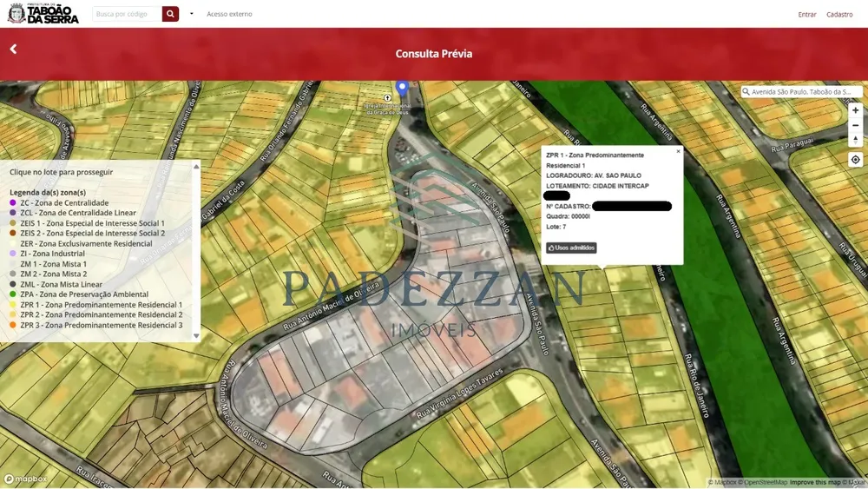Select 'ZPR 1 - Zona Predominantemente Residencial 1'
This screenshot has width=868, height=489.
point(102,305)
